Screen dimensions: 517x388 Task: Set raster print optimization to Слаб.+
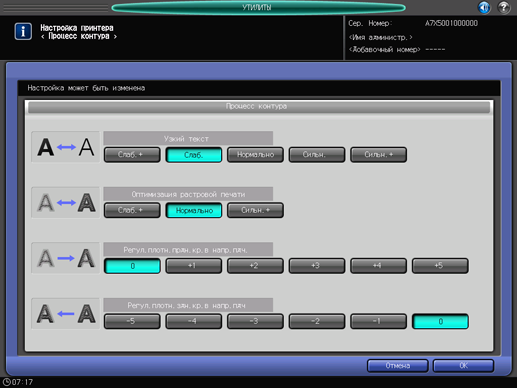coord(132,211)
